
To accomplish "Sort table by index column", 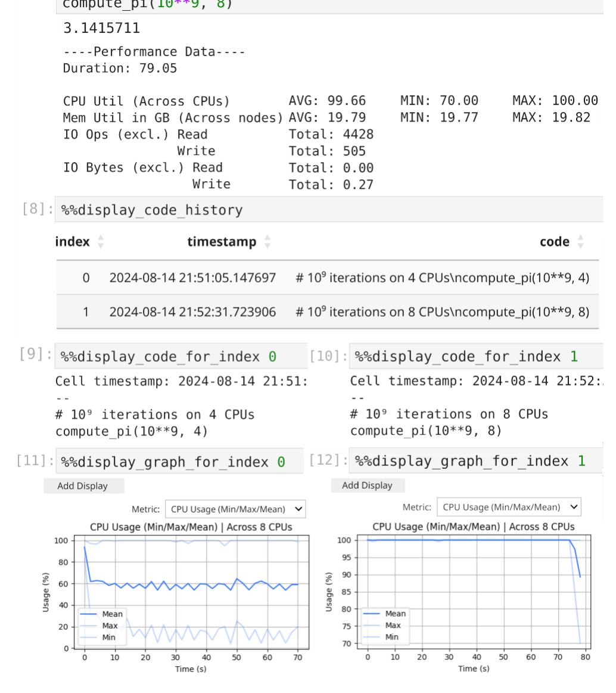I will [x=101, y=242].
